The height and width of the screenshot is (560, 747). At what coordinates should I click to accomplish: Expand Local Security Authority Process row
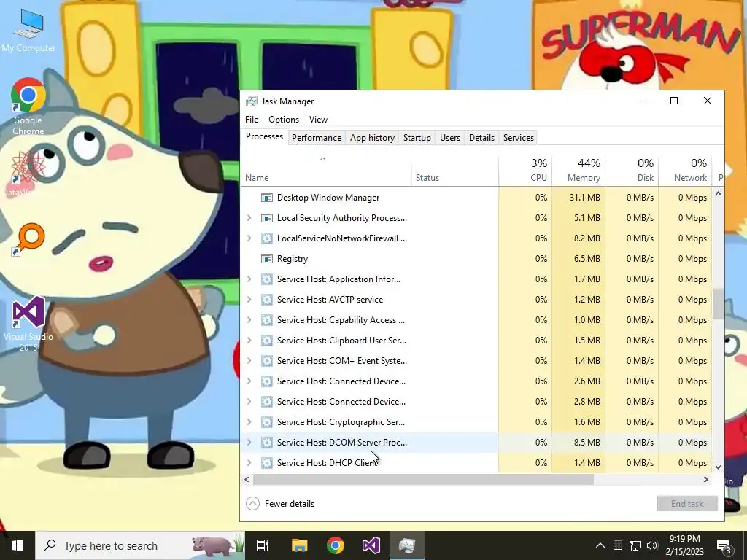[249, 218]
